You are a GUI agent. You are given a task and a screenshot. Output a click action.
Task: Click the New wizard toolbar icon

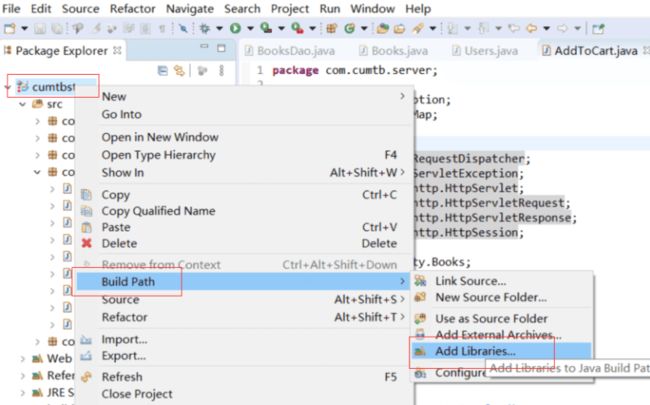[x=10, y=28]
